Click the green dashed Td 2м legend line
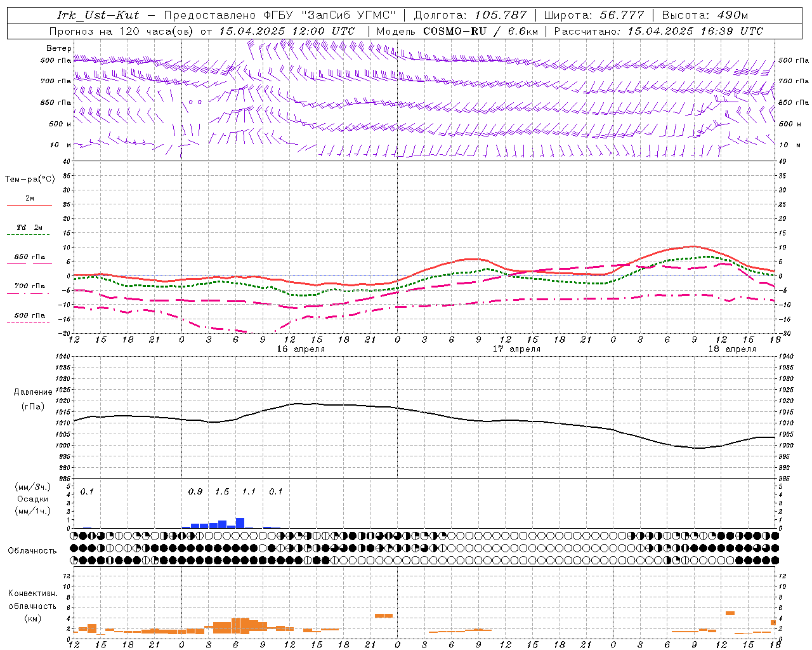This screenshot has height=650, width=812. click(29, 235)
